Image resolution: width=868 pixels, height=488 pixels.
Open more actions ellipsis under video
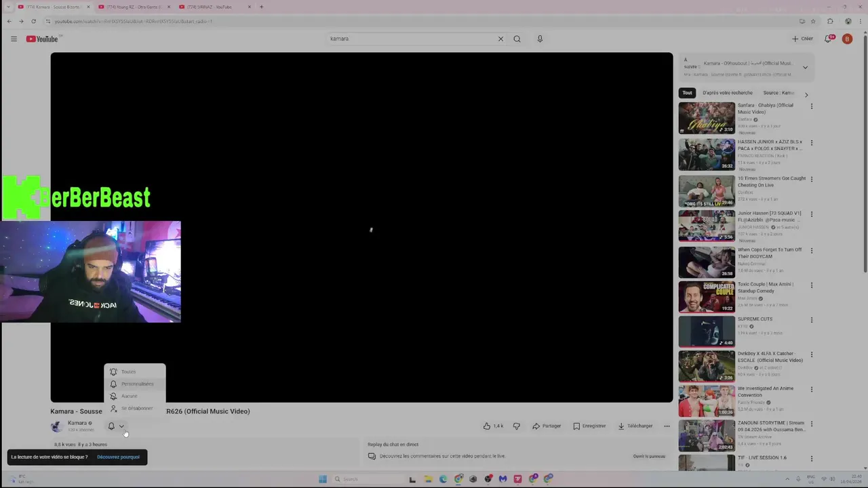(667, 426)
